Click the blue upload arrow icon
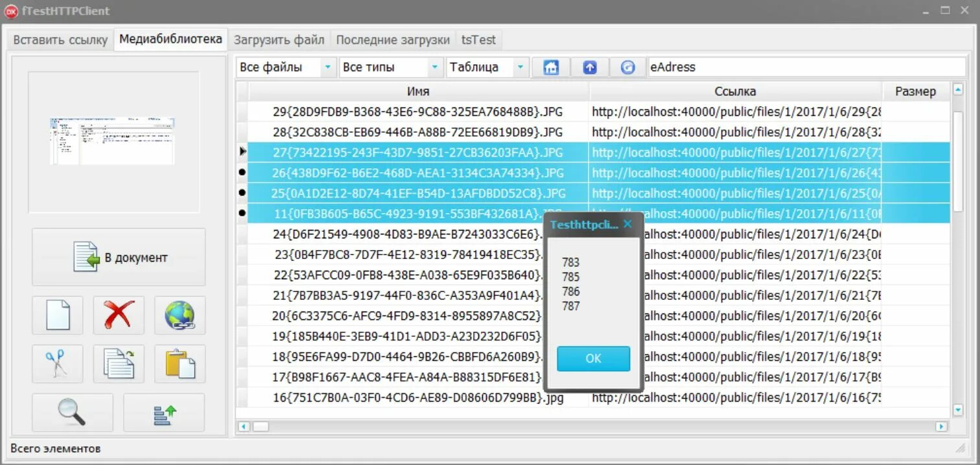Image resolution: width=980 pixels, height=465 pixels. pos(589,67)
